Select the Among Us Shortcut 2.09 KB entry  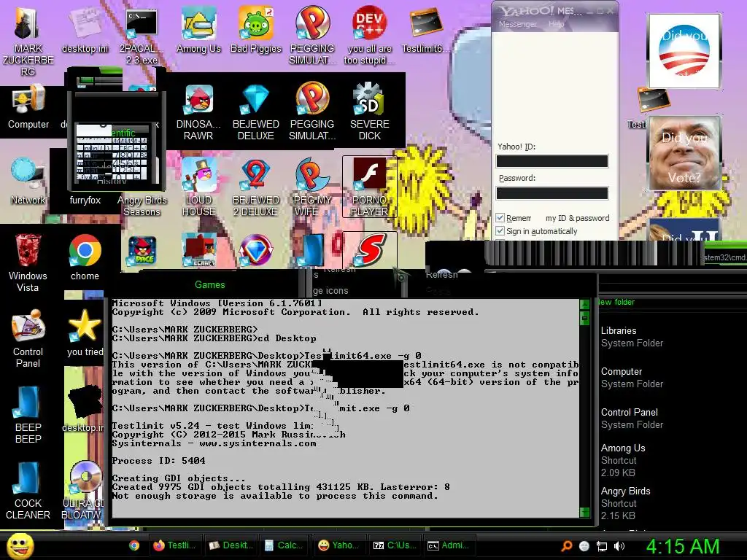point(623,460)
